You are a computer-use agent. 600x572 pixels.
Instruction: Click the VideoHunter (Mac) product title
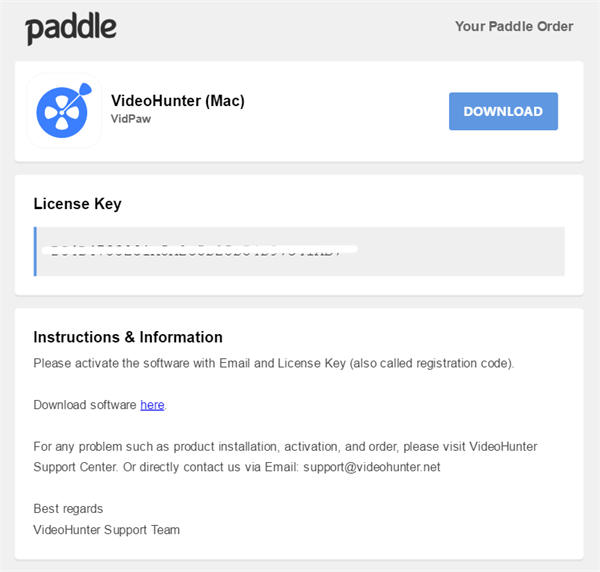coord(178,101)
